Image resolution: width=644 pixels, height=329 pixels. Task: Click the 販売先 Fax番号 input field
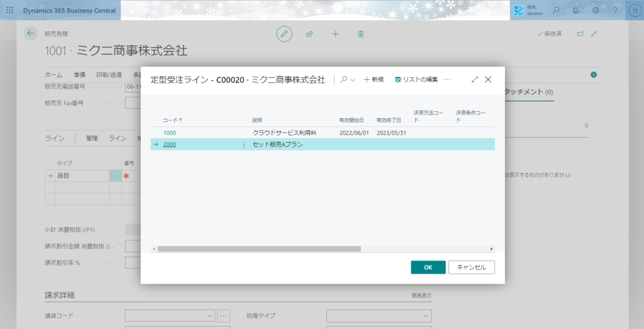tap(133, 103)
